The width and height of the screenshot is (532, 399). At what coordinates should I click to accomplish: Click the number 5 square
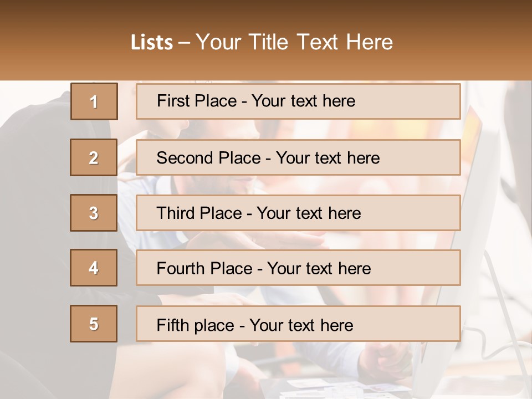point(94,324)
